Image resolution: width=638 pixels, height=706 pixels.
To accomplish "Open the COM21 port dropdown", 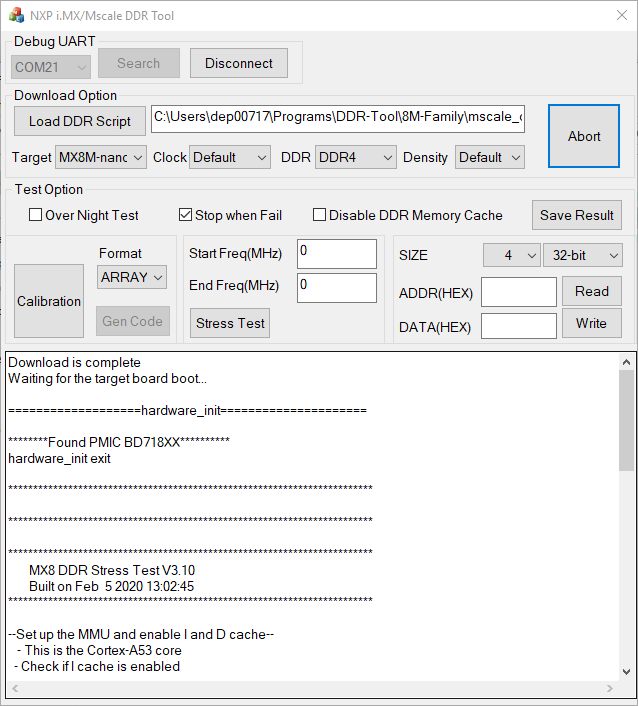I will point(51,67).
